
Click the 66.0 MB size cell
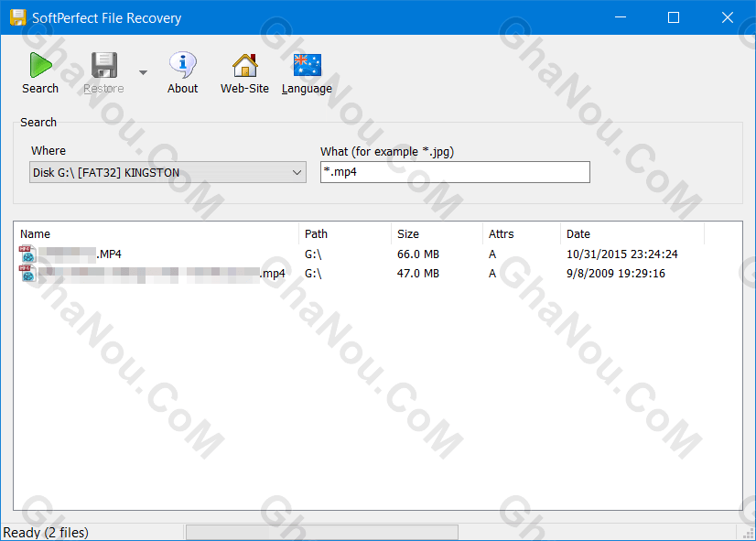click(x=418, y=254)
